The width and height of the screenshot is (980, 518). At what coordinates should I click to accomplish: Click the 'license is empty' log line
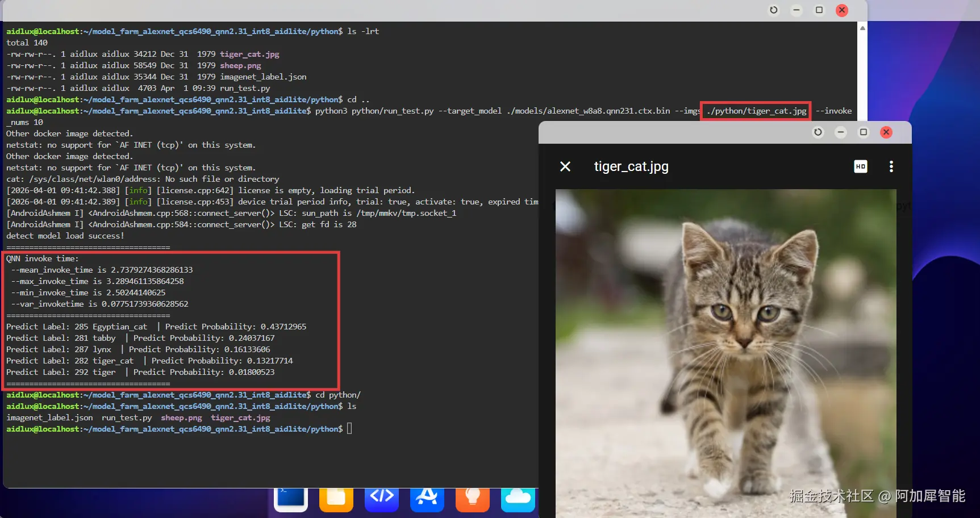(211, 190)
